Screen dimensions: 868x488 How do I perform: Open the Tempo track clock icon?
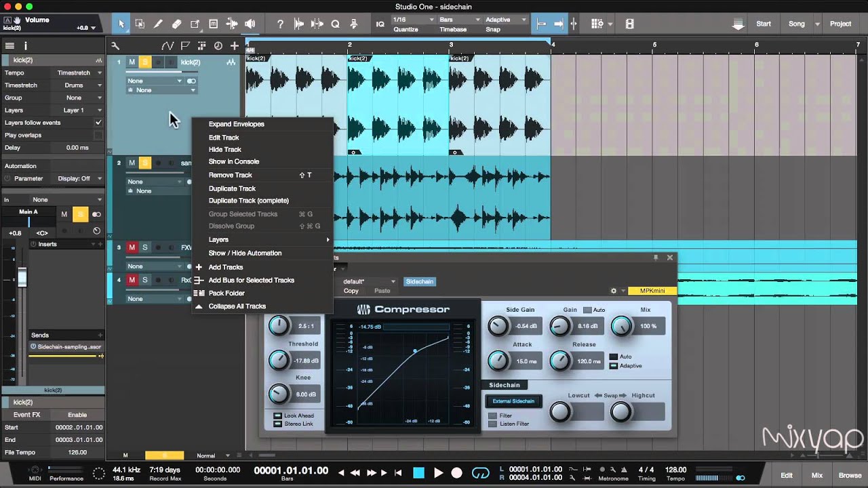click(218, 46)
